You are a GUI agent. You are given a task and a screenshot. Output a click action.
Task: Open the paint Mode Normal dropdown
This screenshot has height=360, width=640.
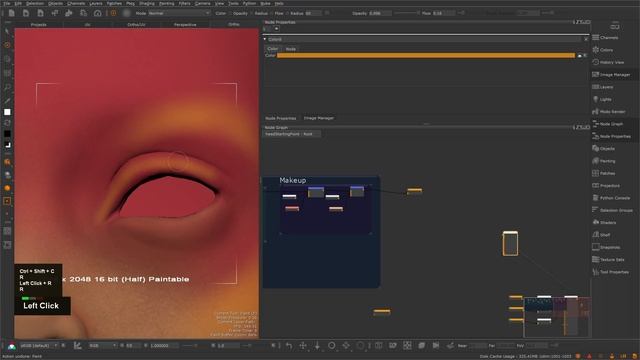[x=179, y=13]
